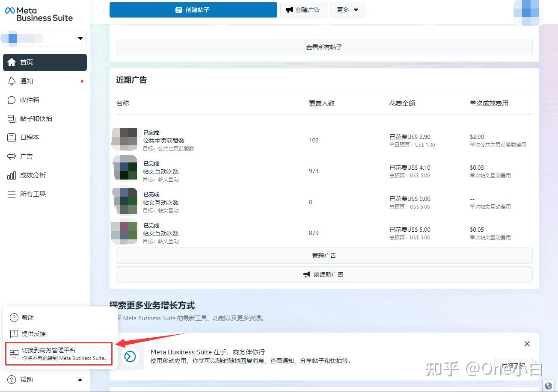Click the 管理广告 button
The height and width of the screenshot is (392, 558).
click(324, 256)
